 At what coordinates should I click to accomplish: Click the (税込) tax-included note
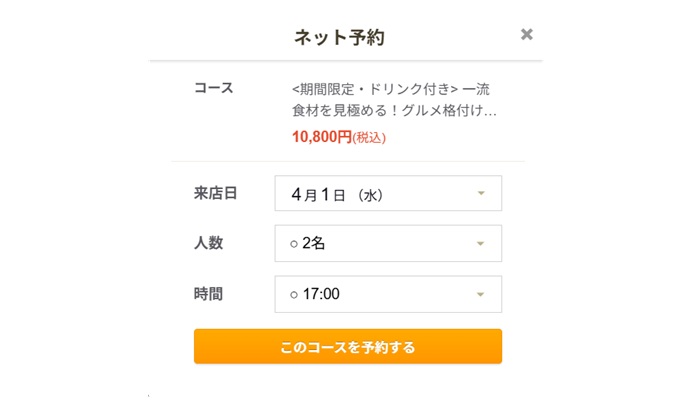click(x=369, y=138)
